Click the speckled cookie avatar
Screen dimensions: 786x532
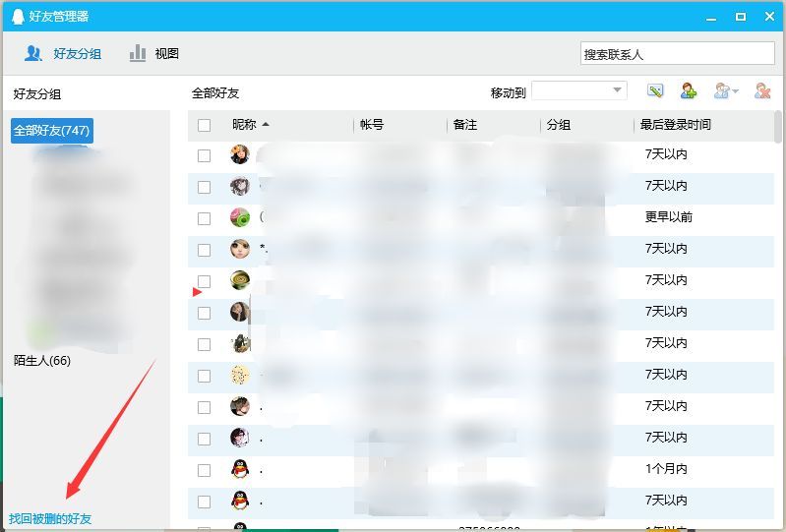click(240, 375)
